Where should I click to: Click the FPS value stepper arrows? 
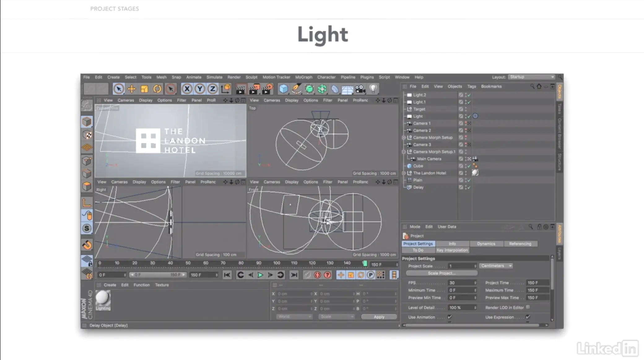coord(475,283)
